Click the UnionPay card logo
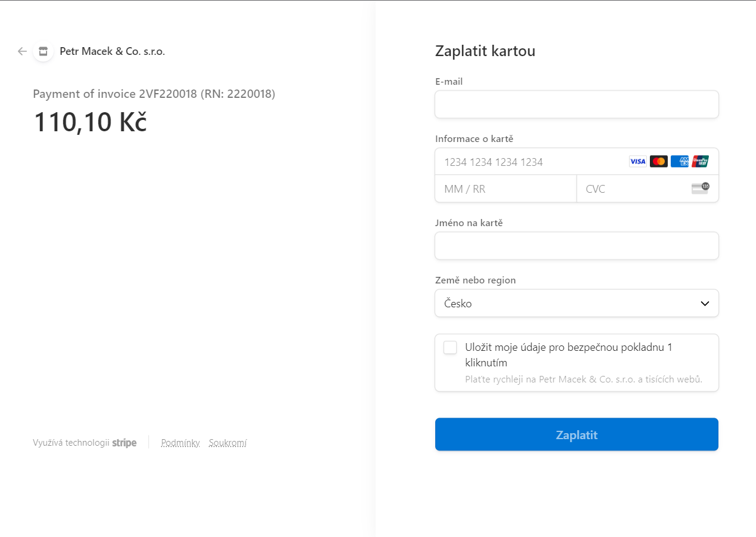This screenshot has height=537, width=756. coord(700,162)
